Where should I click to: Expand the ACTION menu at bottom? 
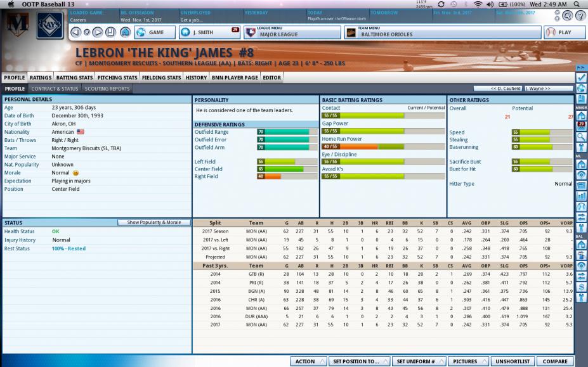pos(308,361)
